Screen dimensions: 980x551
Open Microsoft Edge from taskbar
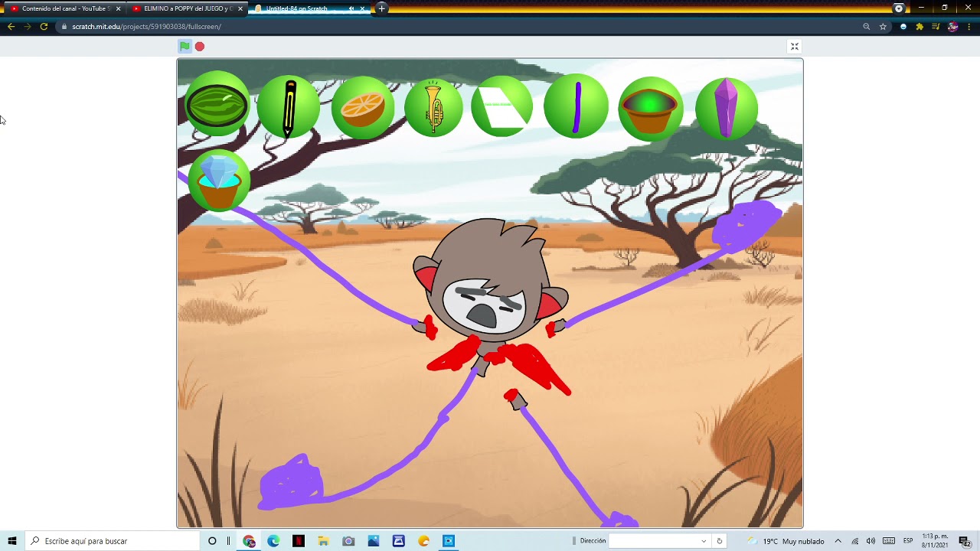point(273,541)
